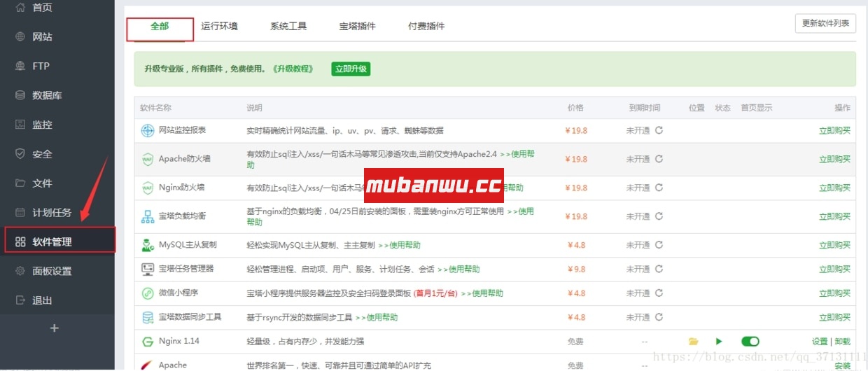The image size is (868, 371).
Task: Click 立即购买 for 网站监控报表
Action: coord(834,130)
